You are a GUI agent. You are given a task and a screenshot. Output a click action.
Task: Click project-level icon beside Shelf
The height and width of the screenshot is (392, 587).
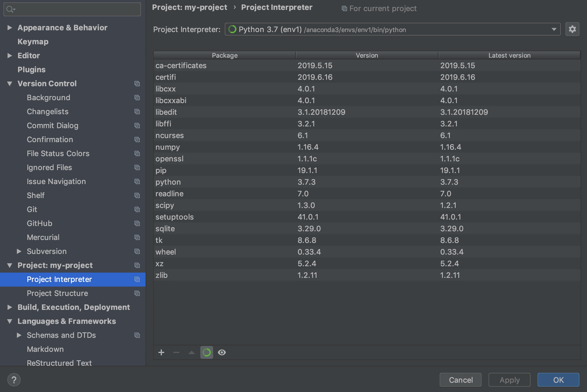click(137, 195)
